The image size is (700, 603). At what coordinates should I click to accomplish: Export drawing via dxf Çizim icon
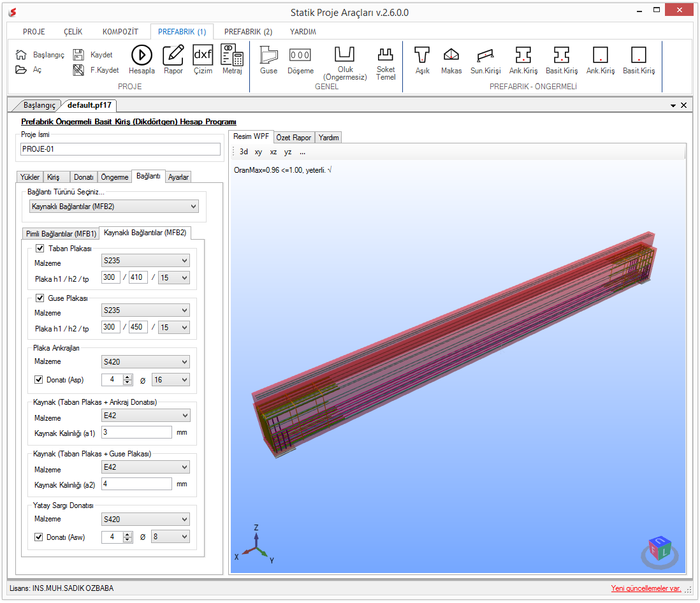[x=203, y=54]
